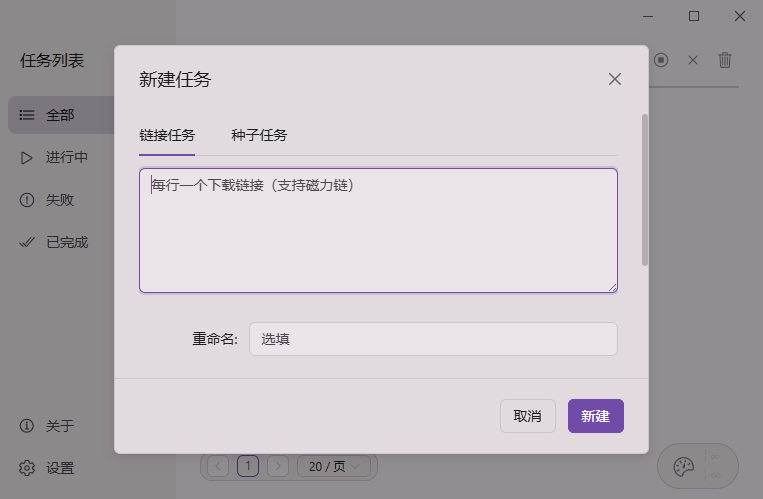
Task: Click the remove tasks X icon in toolbar
Action: [x=693, y=60]
